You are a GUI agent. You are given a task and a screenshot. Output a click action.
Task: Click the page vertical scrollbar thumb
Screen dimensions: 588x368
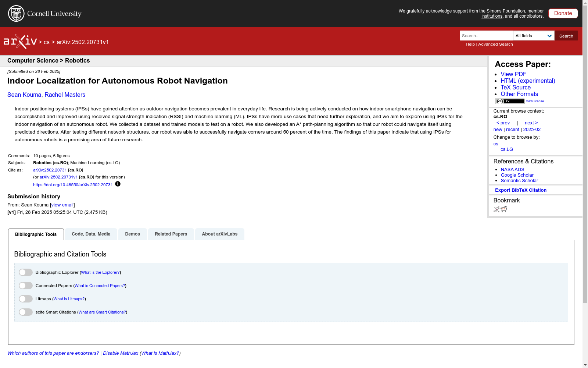click(585, 154)
